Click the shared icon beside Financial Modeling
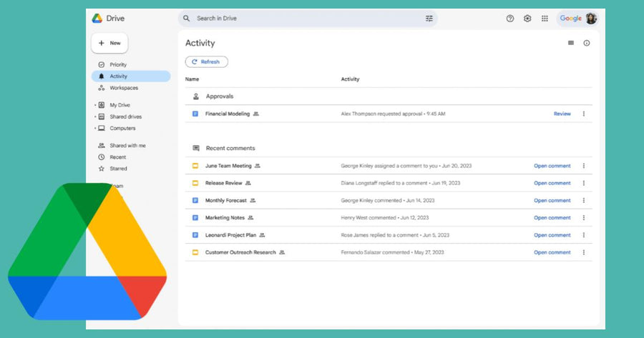The width and height of the screenshot is (644, 338). point(256,114)
